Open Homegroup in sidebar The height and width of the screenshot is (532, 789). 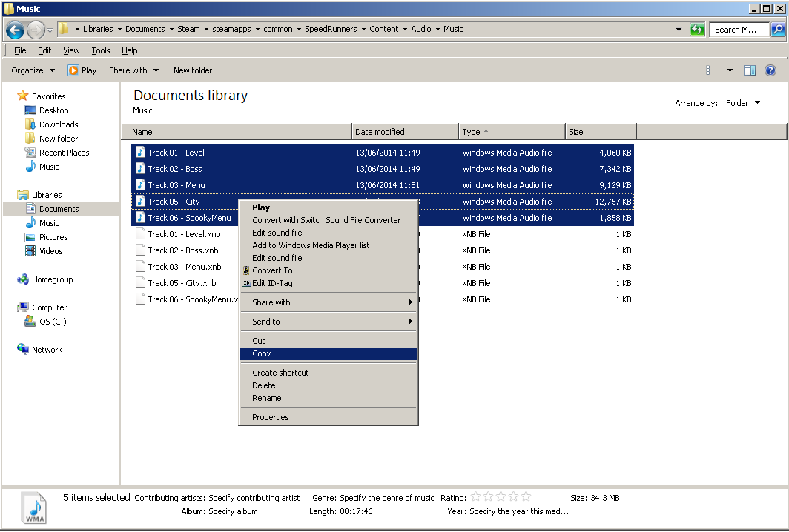point(53,279)
